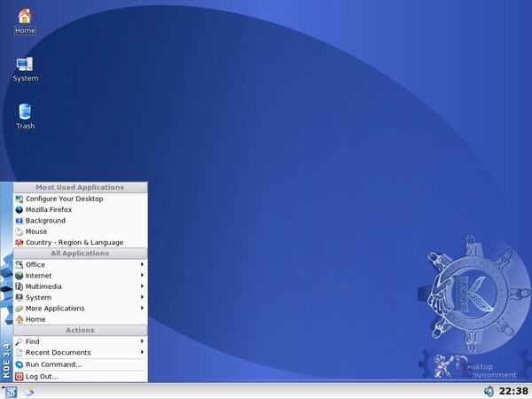Choose Log Out... from the K menu
The image size is (532, 399).
pyautogui.click(x=81, y=376)
